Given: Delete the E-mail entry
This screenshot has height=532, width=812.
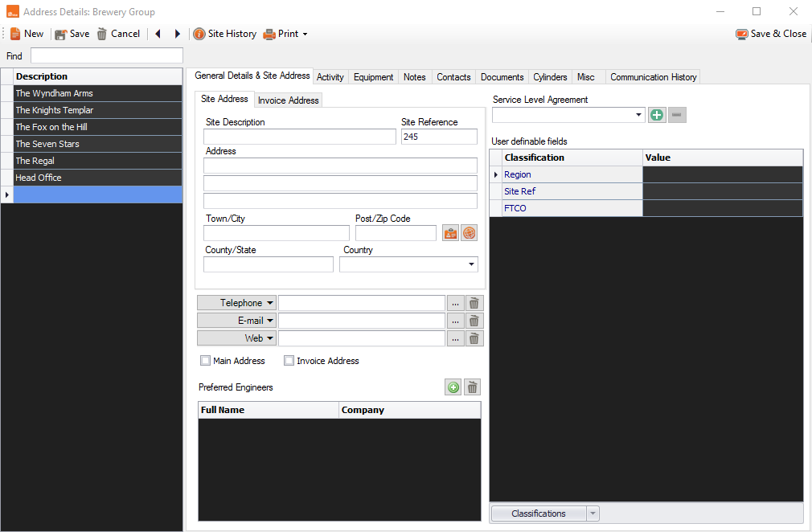Looking at the screenshot, I should tap(474, 321).
